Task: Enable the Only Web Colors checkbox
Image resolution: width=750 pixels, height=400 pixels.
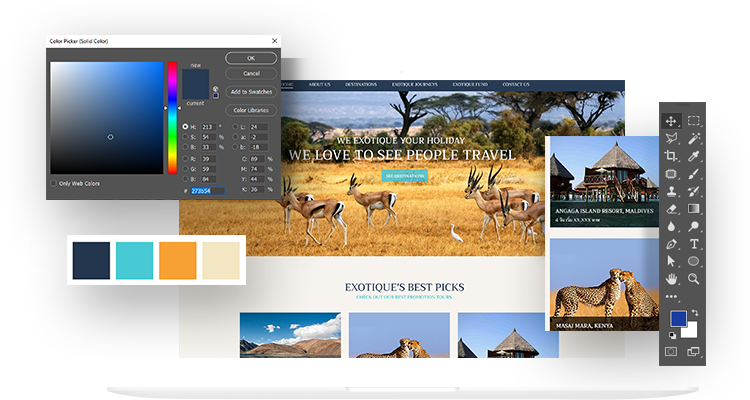Action: 54,183
